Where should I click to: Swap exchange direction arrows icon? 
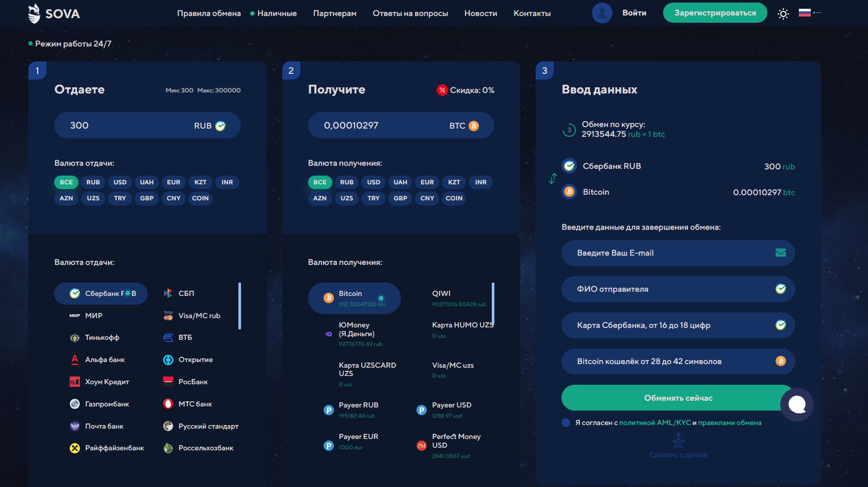coord(553,179)
